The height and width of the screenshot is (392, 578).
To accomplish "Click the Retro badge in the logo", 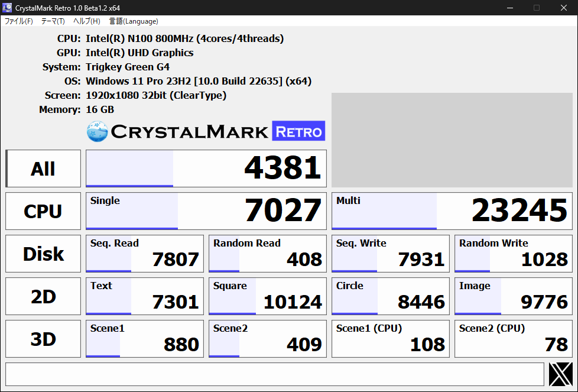I will click(298, 131).
